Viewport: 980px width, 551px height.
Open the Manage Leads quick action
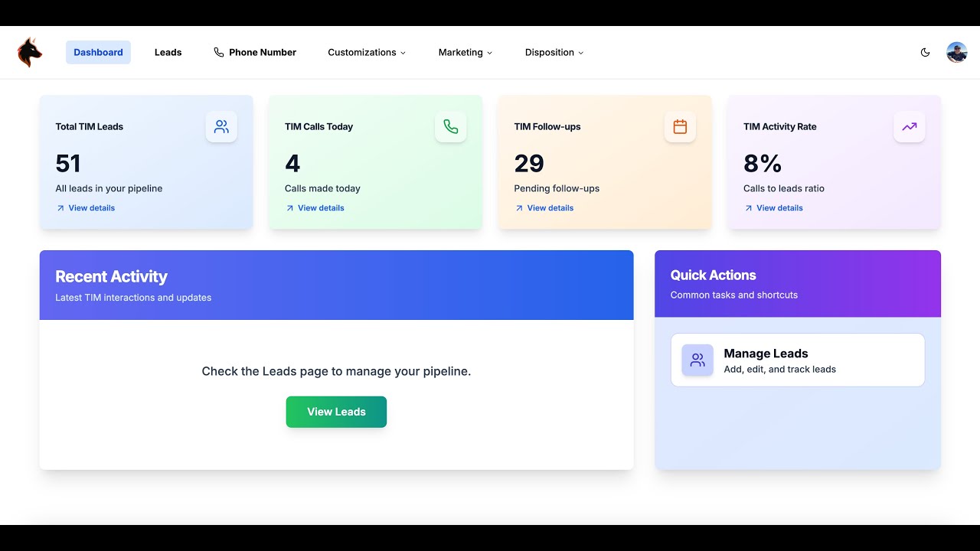pos(798,360)
